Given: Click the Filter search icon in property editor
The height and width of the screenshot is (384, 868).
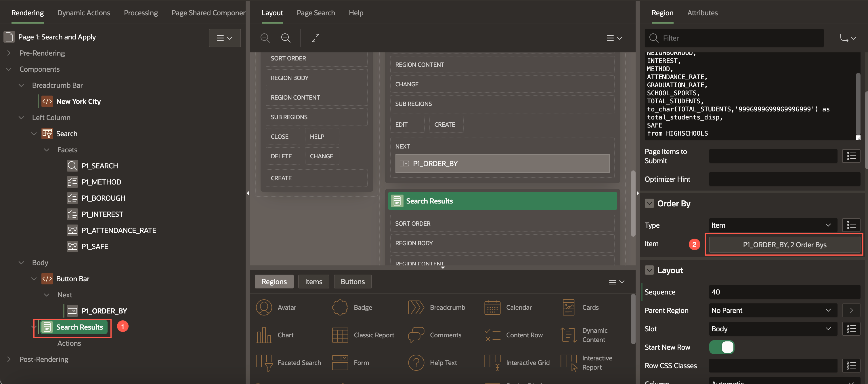Looking at the screenshot, I should 654,38.
